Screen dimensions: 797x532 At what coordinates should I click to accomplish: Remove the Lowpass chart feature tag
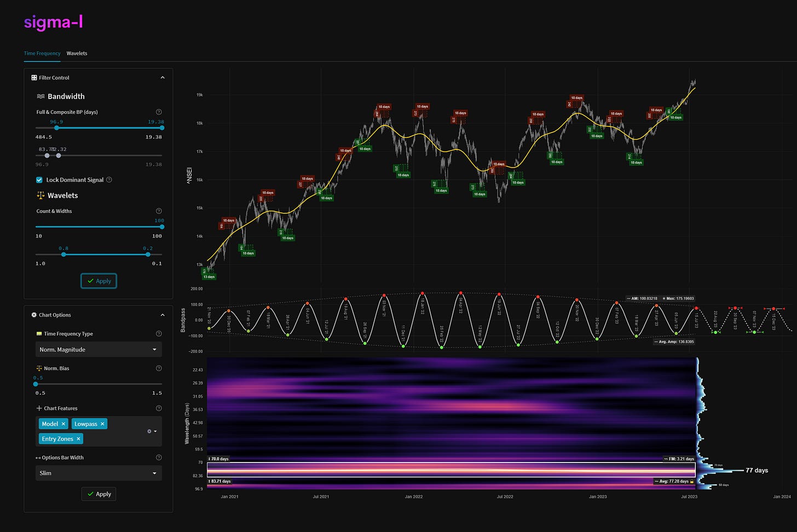click(102, 424)
